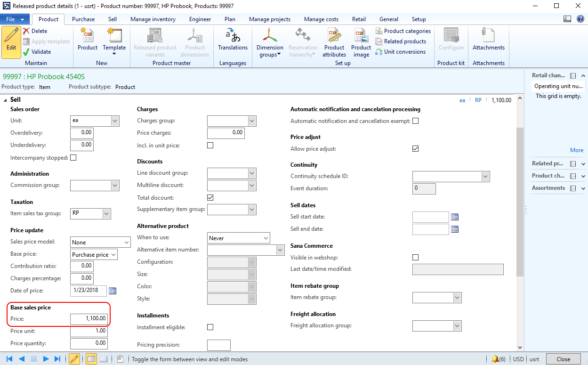This screenshot has width=588, height=365.
Task: Open Date of price calendar picker
Action: (x=113, y=290)
